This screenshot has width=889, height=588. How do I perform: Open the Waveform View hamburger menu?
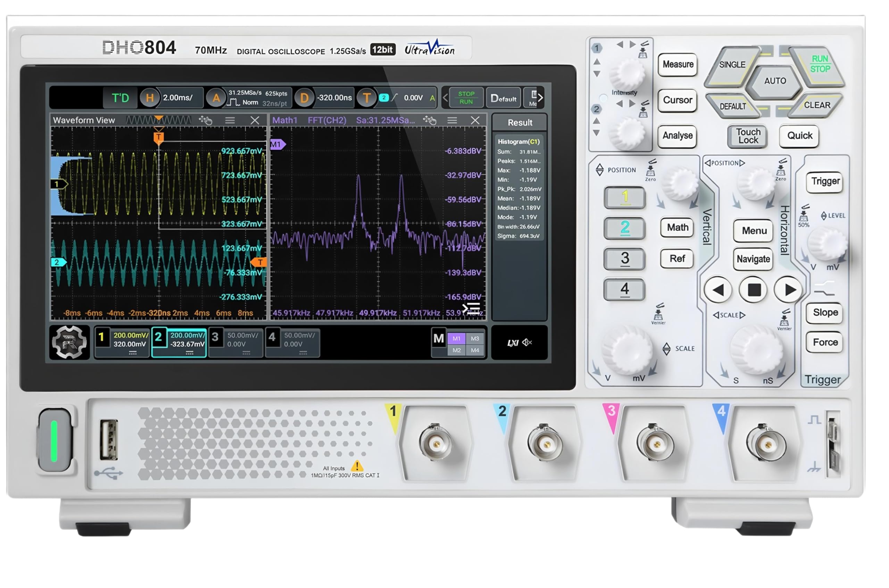coord(230,120)
